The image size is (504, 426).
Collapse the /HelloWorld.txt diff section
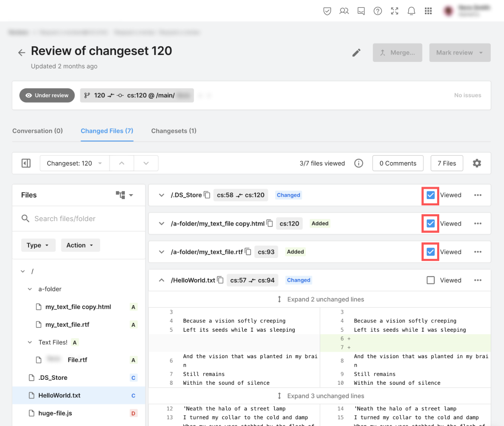click(161, 280)
